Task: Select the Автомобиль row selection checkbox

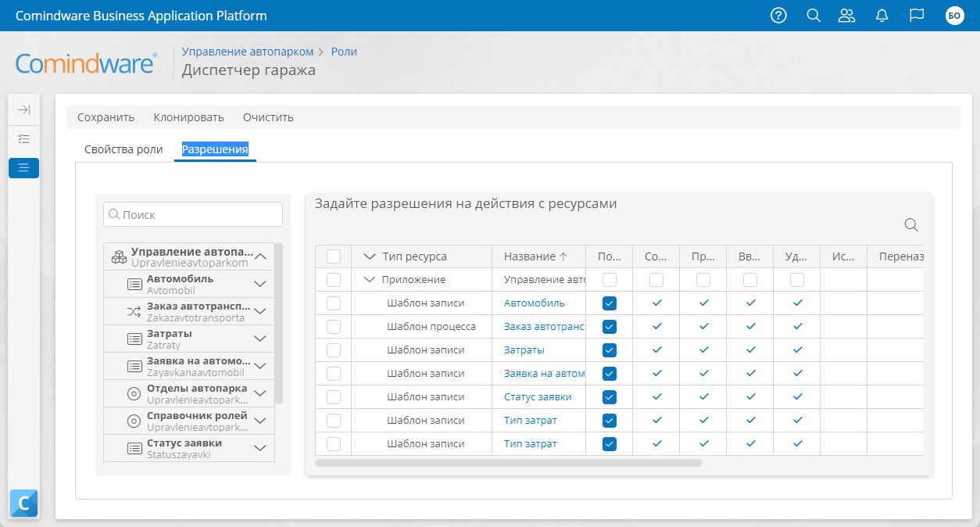Action: pyautogui.click(x=334, y=303)
